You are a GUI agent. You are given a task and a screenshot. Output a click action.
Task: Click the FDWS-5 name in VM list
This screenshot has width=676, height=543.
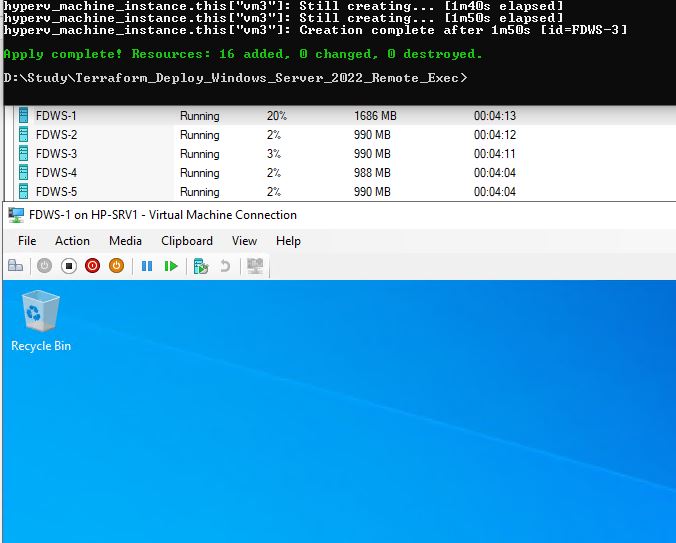pos(56,191)
